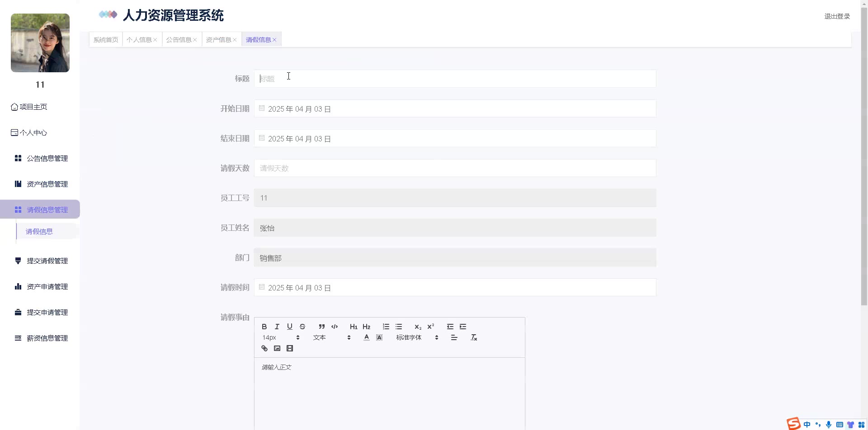Close the 公告信息 tab

195,40
